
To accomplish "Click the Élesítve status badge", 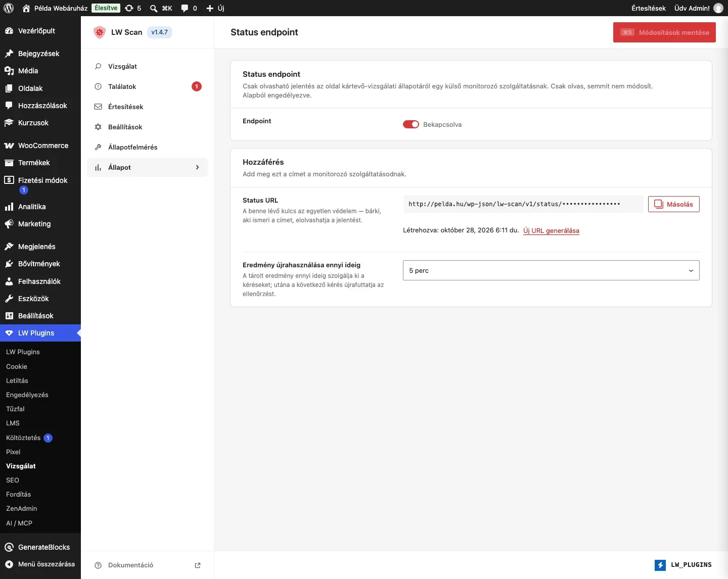I will coord(106,8).
